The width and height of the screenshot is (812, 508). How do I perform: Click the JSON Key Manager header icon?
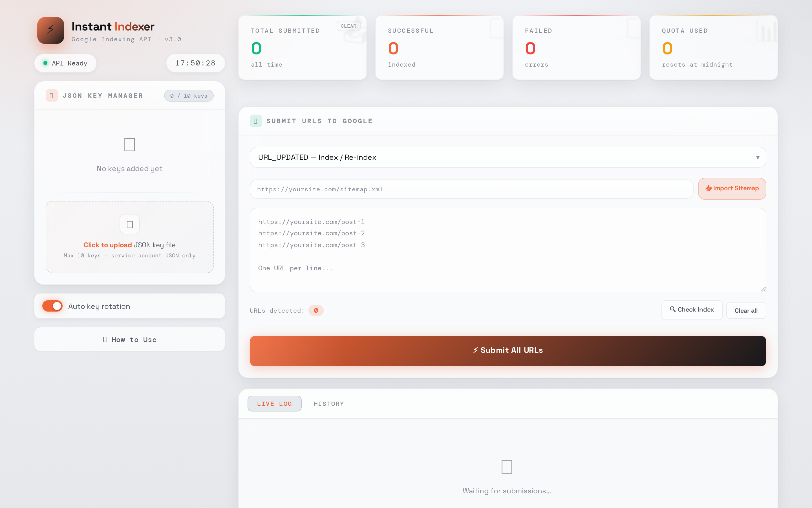(52, 95)
